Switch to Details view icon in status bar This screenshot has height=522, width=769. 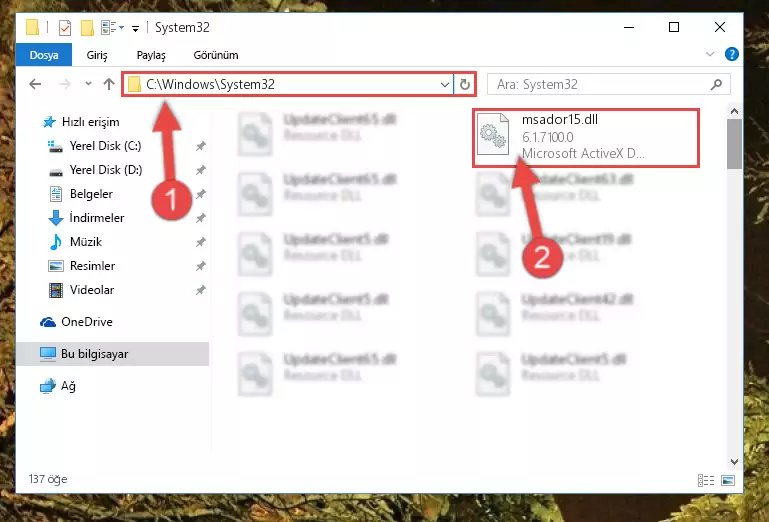(706, 480)
